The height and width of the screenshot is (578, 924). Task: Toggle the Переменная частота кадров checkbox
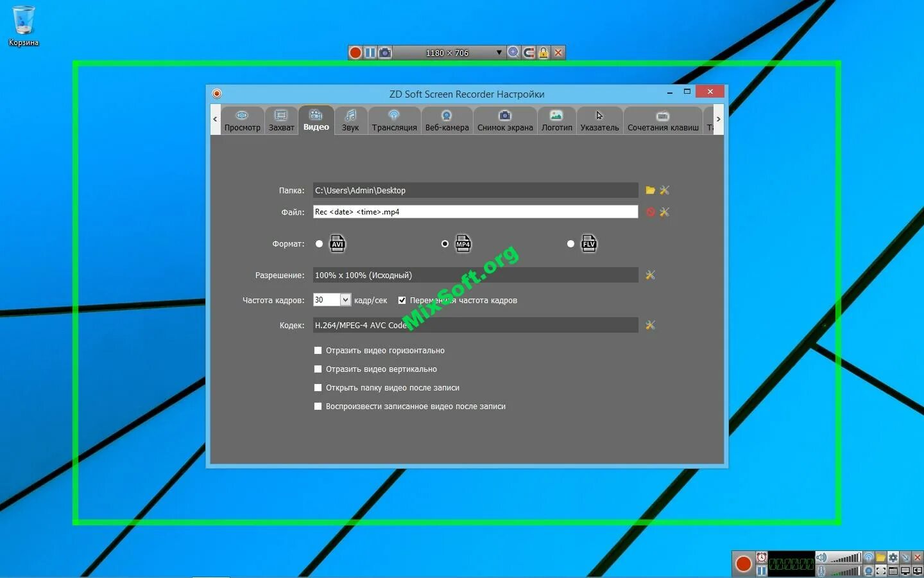click(x=402, y=300)
